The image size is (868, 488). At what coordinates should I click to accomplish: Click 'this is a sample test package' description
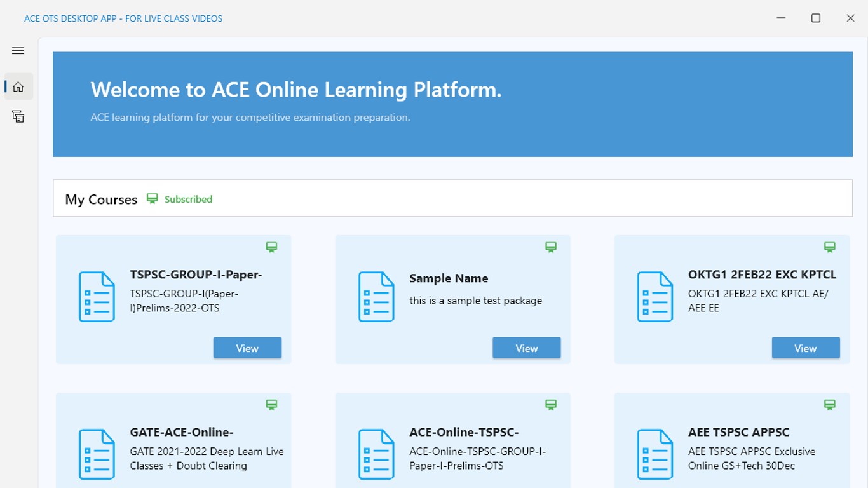pos(476,301)
